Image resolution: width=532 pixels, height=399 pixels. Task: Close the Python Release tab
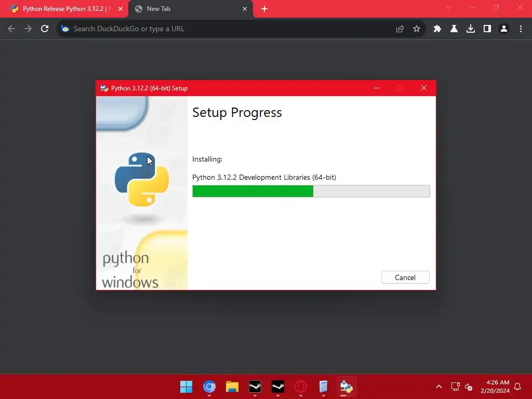click(x=121, y=9)
